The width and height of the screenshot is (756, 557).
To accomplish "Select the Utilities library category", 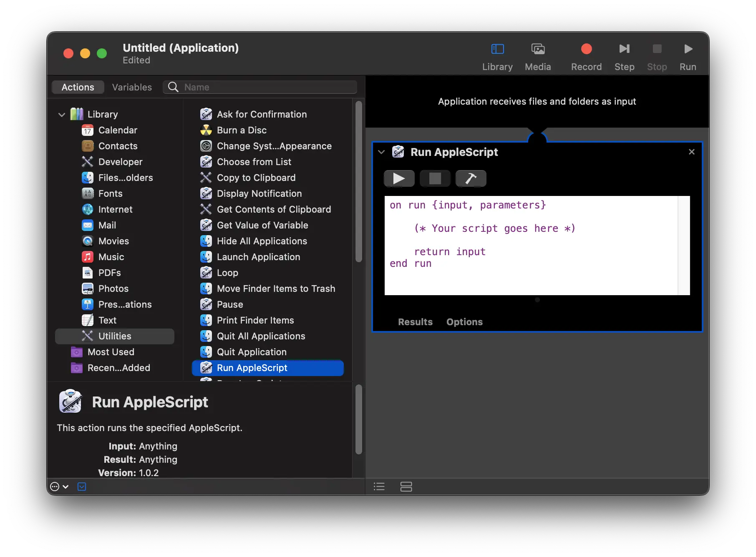I will [115, 336].
